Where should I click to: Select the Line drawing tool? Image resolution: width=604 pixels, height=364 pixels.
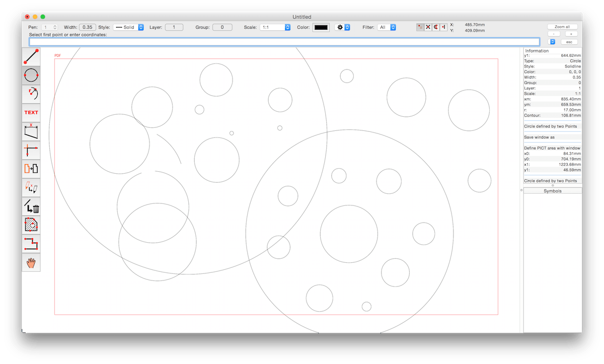tap(31, 56)
